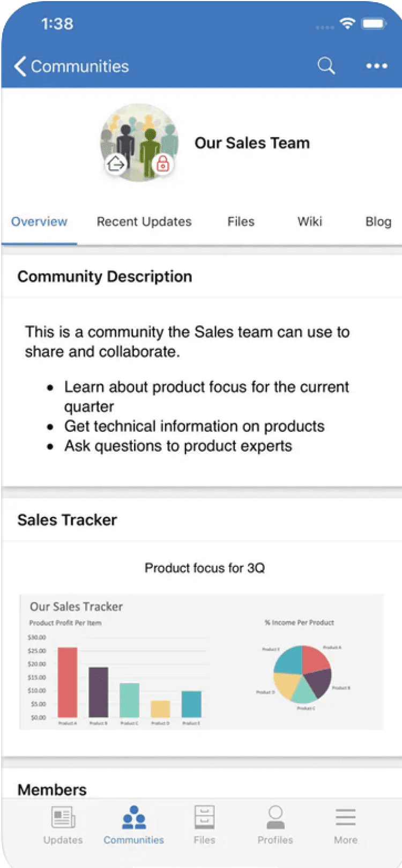Tap the Sales Tracker section header

[67, 520]
